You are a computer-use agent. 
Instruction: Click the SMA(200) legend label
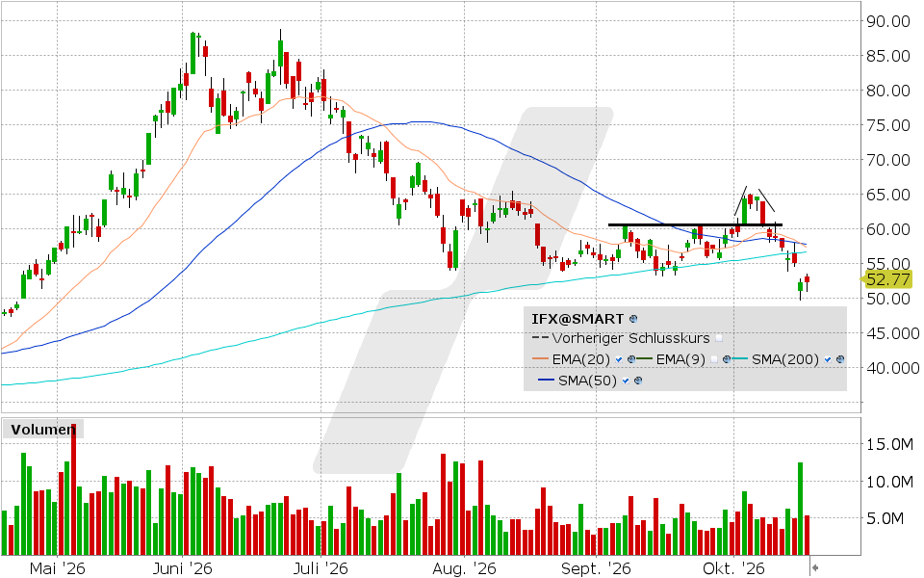(x=785, y=359)
